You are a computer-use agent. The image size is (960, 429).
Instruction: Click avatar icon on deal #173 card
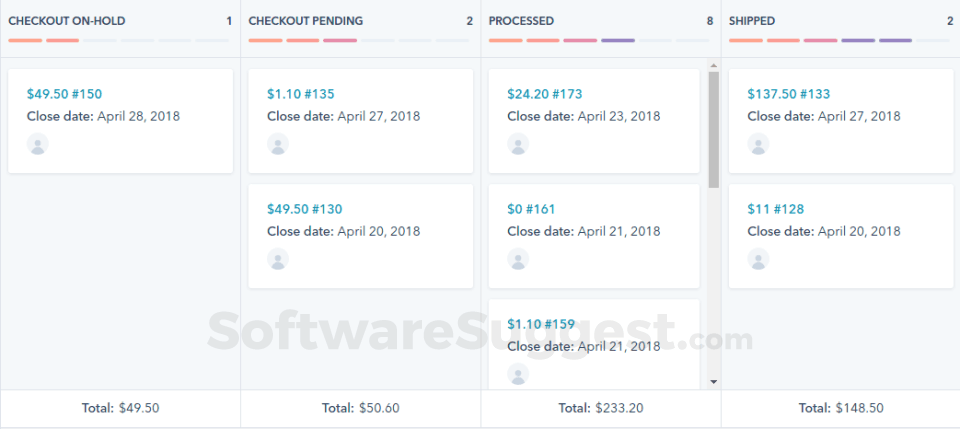[x=518, y=144]
